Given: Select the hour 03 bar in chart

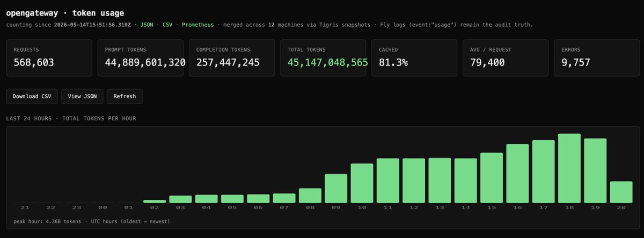Looking at the screenshot, I should point(180,199).
